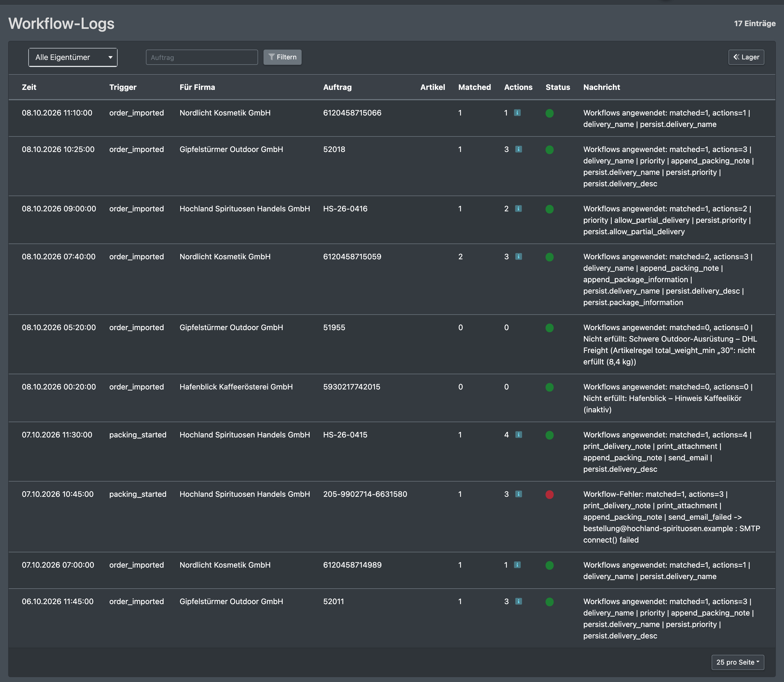Click order number 52018
Screen dimensions: 784x682
[x=334, y=149]
